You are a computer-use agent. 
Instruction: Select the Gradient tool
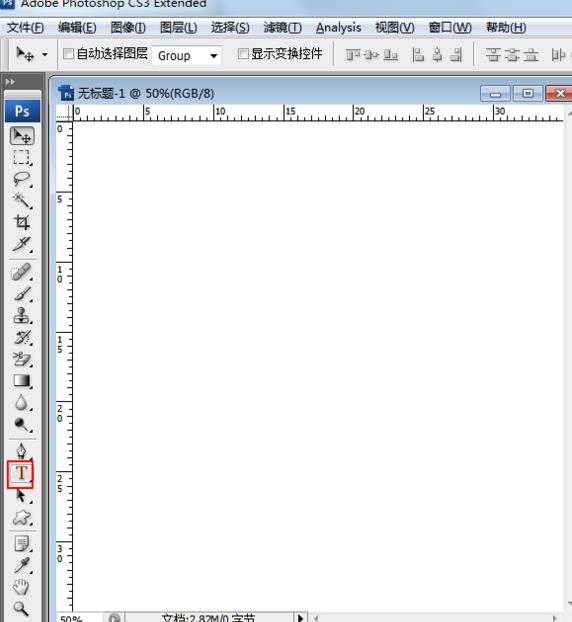tap(22, 381)
